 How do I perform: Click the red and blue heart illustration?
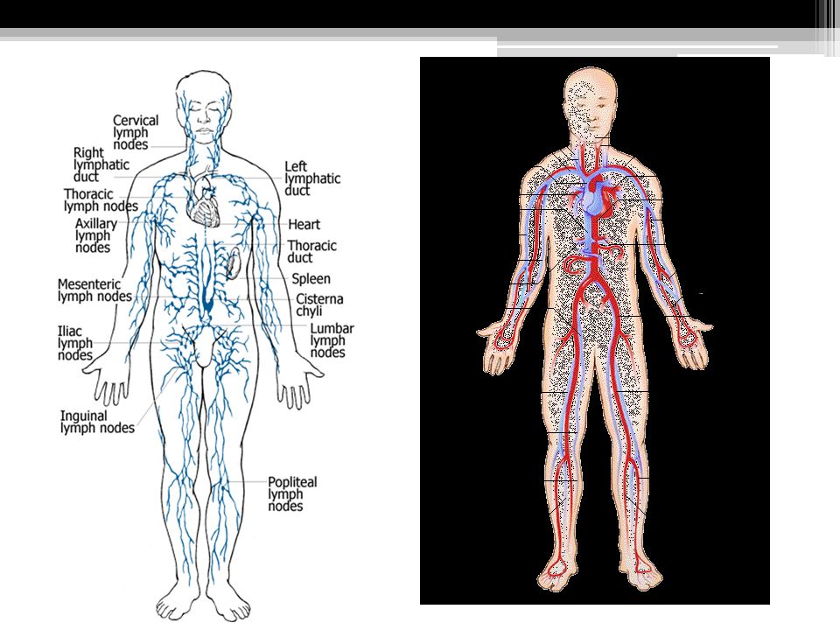pos(596,194)
